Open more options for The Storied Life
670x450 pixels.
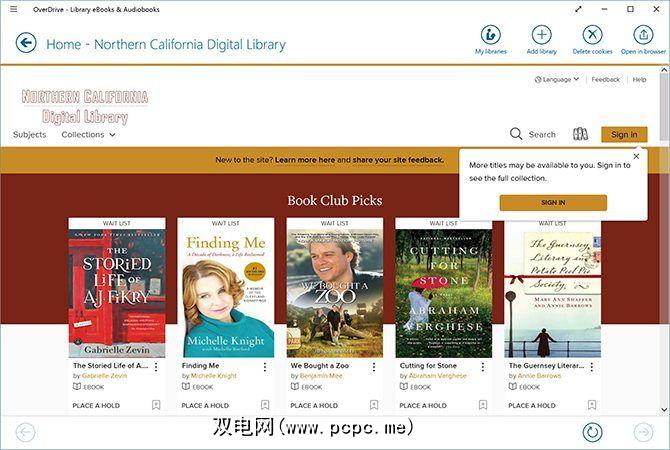[x=156, y=367]
